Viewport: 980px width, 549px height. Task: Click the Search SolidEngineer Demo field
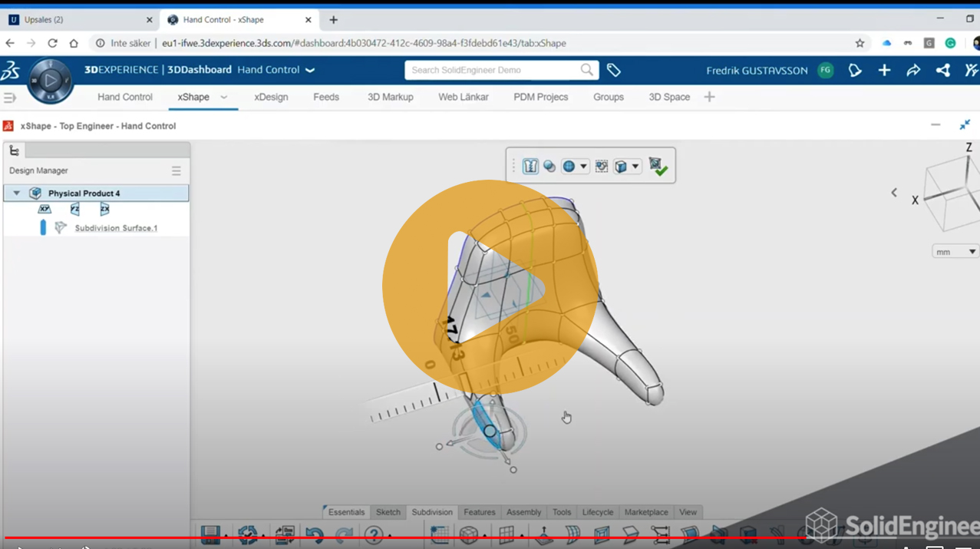(x=493, y=71)
